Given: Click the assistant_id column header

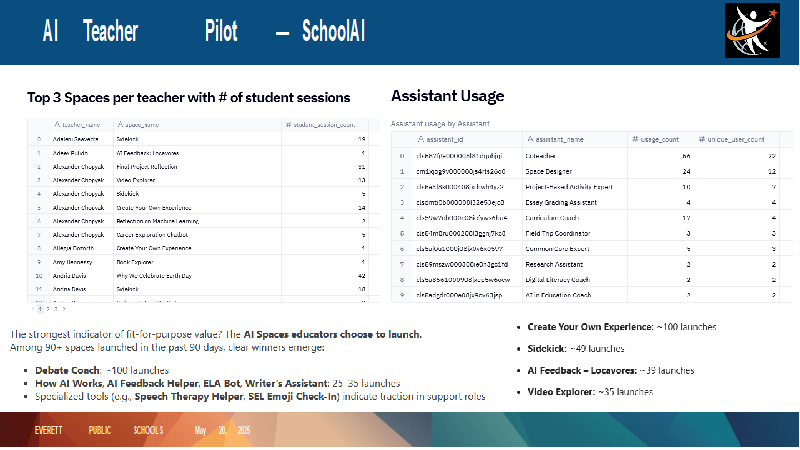Looking at the screenshot, I should click(x=440, y=139).
